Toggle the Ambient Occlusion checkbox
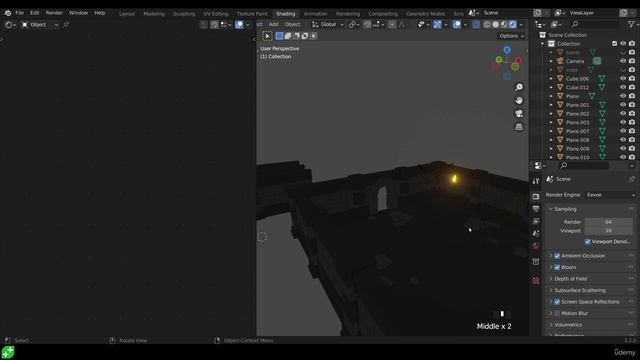640x360 pixels. click(x=557, y=256)
